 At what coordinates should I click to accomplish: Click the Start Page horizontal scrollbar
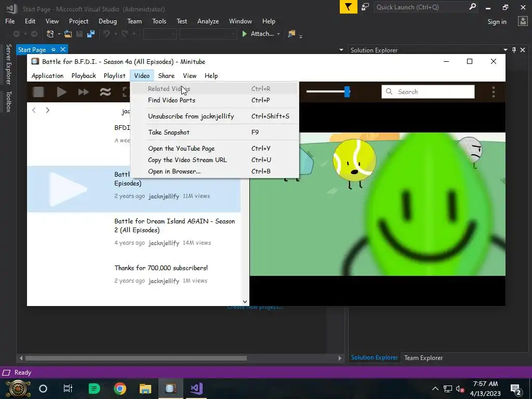click(136, 358)
